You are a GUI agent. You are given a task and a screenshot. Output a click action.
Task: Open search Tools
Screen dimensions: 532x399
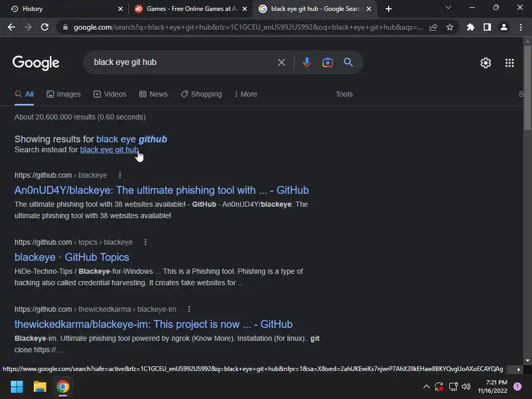pos(344,94)
